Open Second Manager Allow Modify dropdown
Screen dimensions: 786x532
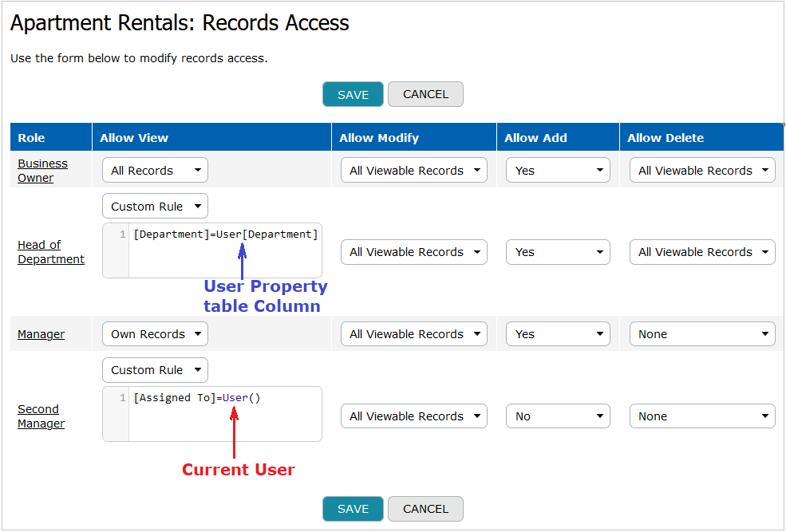(x=414, y=416)
